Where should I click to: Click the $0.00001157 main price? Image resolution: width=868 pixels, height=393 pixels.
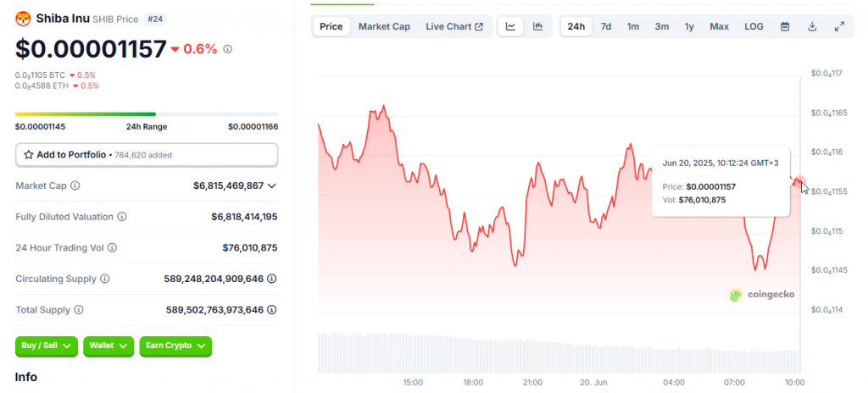[91, 49]
